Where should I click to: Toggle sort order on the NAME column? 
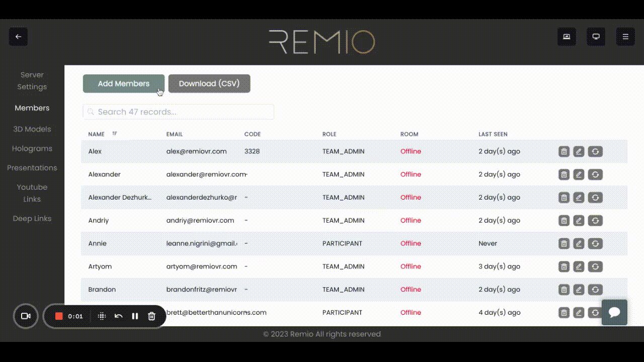click(115, 134)
